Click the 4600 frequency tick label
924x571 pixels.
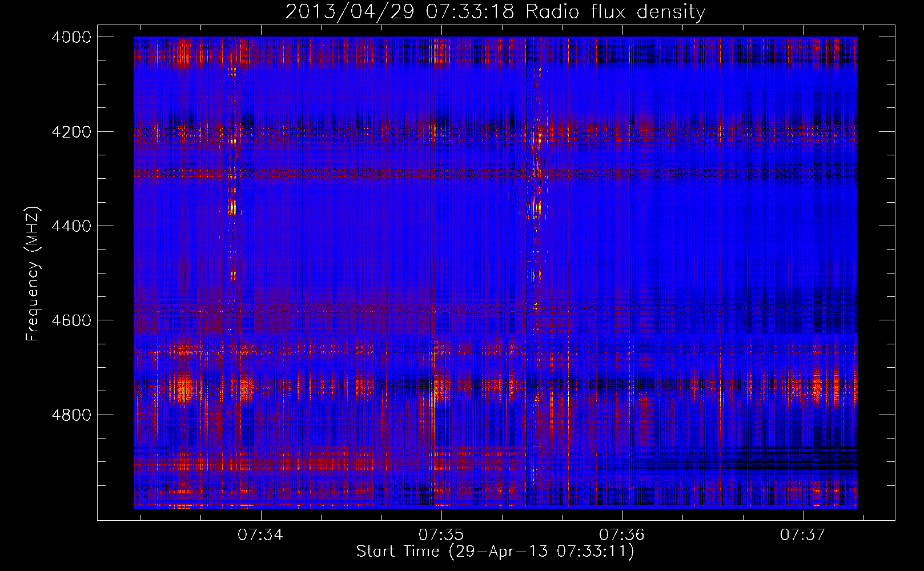pos(71,320)
